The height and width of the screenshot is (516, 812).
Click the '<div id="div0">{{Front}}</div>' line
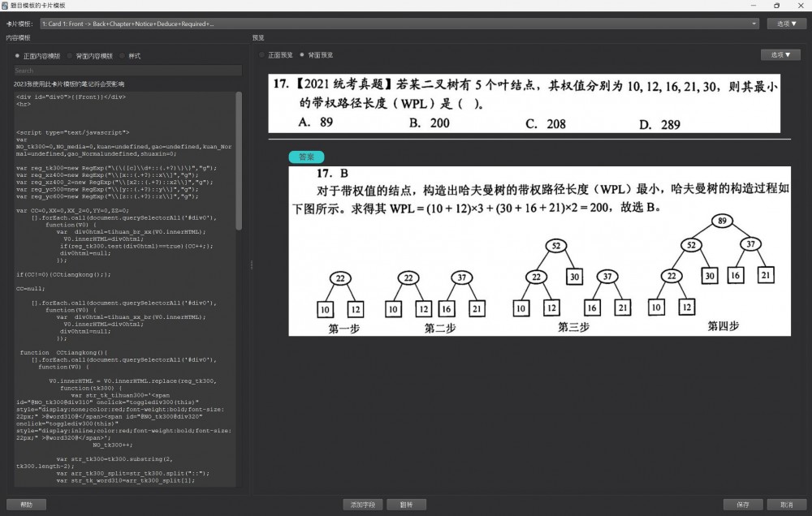point(71,97)
